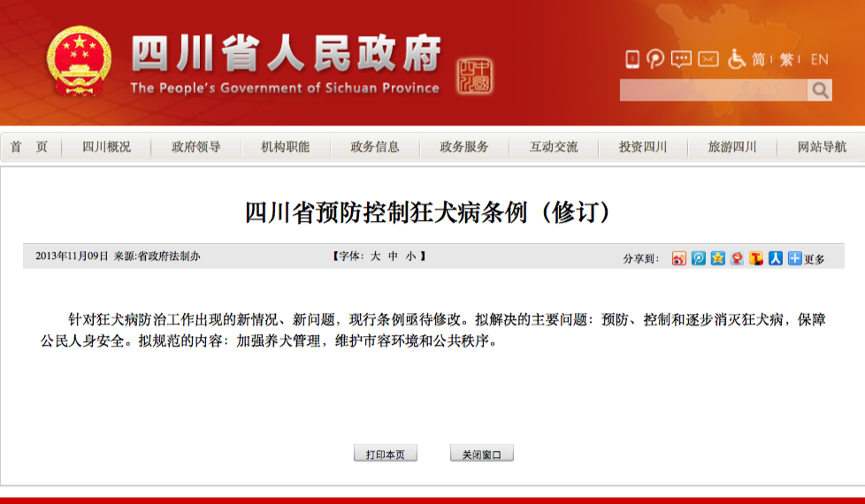Share via the QZone star icon
Viewport: 865px width, 504px height.
[x=717, y=258]
